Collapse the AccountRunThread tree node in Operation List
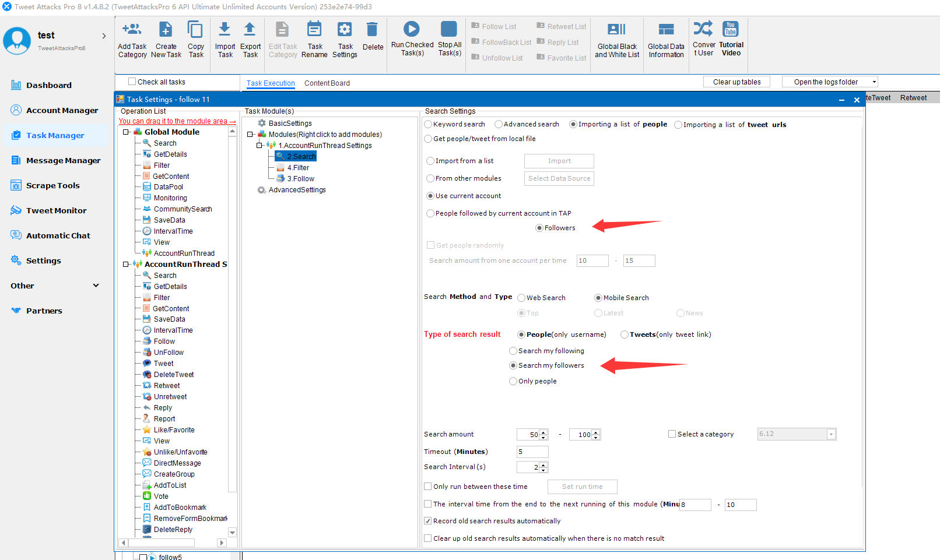The image size is (940, 560). (x=125, y=265)
